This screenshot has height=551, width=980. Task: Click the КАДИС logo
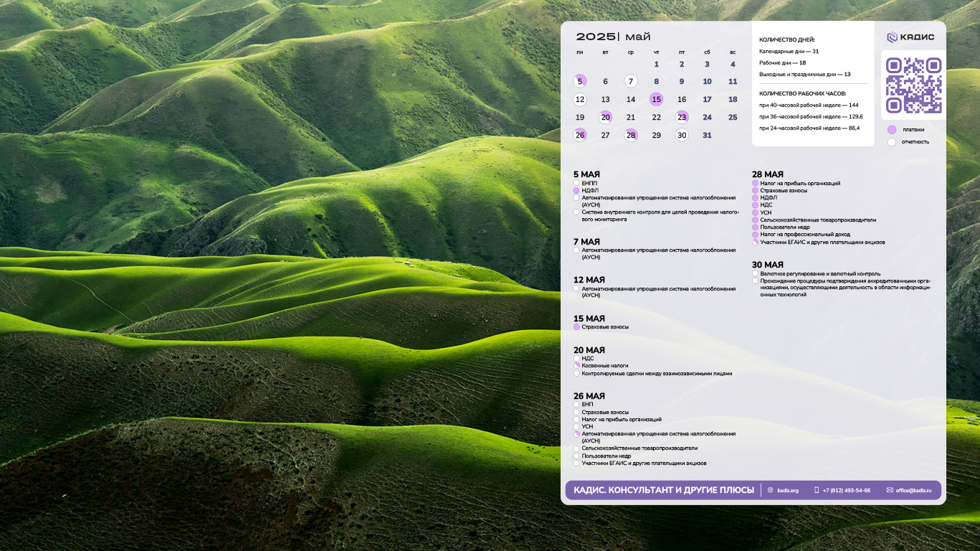910,37
